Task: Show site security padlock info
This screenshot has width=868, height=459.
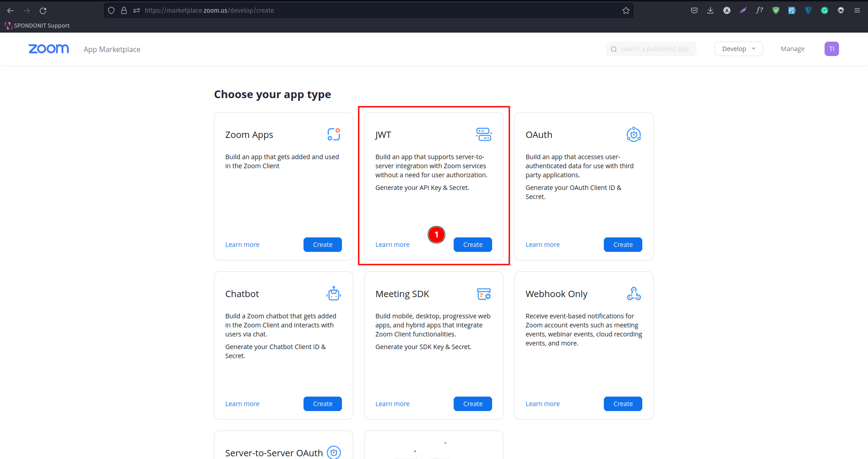Action: [124, 10]
